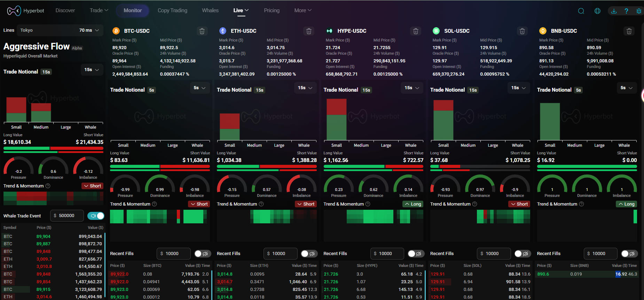This screenshot has width=644, height=300.
Task: Go to Copy Trading in navigation
Action: point(172,10)
